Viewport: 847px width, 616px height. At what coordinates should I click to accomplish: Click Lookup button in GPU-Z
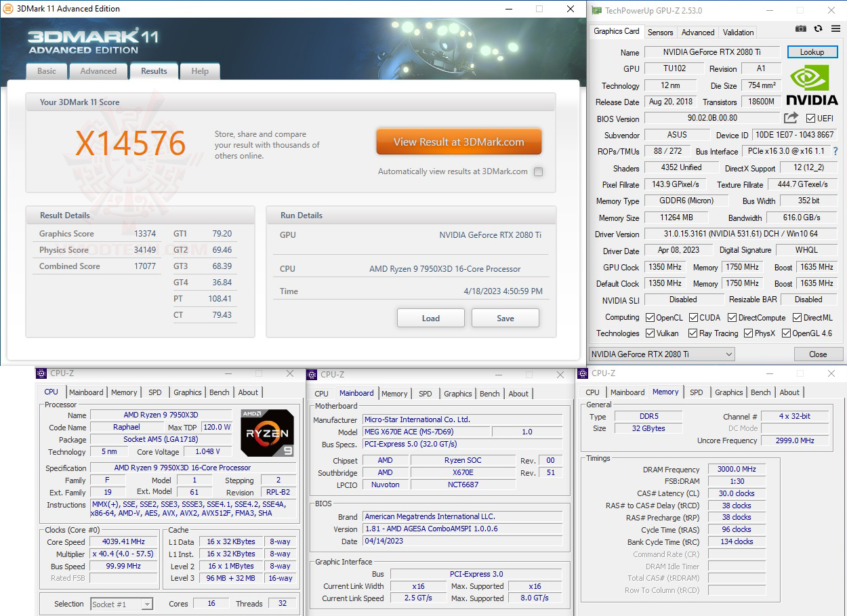tap(812, 52)
